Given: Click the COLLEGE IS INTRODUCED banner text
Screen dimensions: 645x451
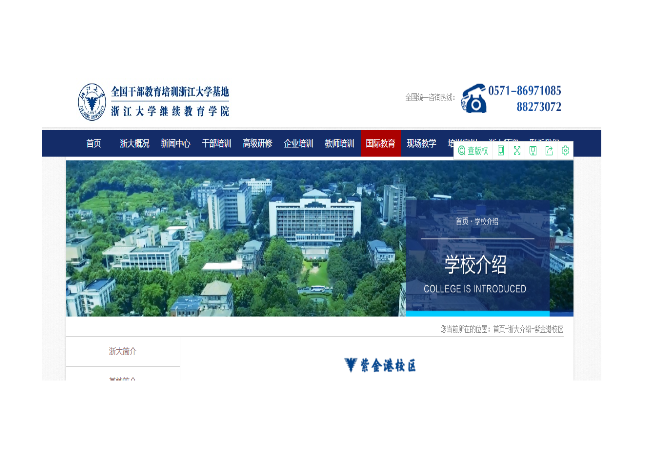Looking at the screenshot, I should click(475, 289).
